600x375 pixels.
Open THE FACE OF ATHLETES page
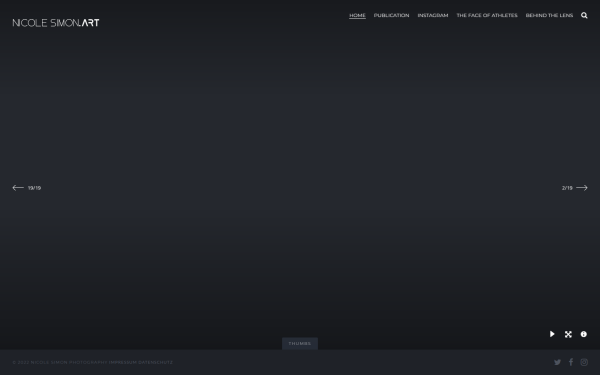(487, 15)
